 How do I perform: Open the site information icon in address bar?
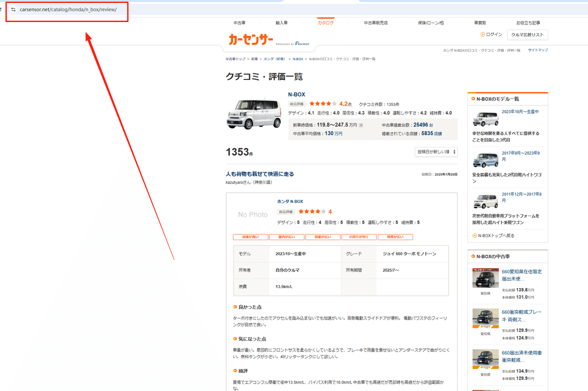pyautogui.click(x=13, y=9)
